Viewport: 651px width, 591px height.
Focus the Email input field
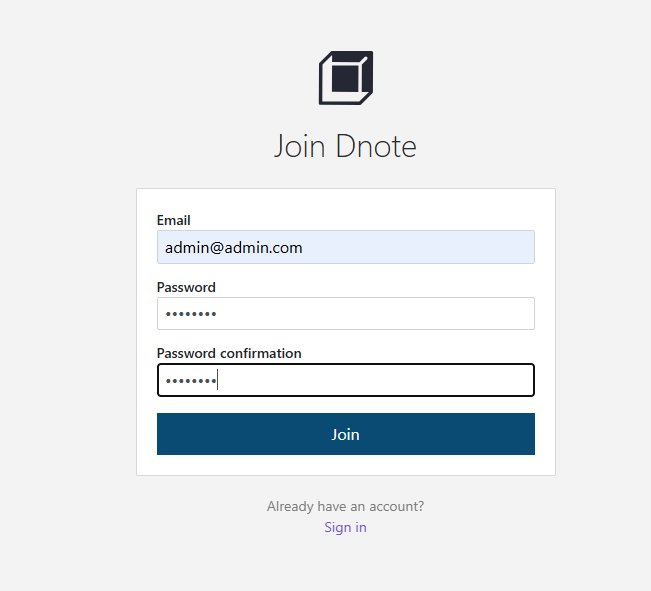coord(345,247)
